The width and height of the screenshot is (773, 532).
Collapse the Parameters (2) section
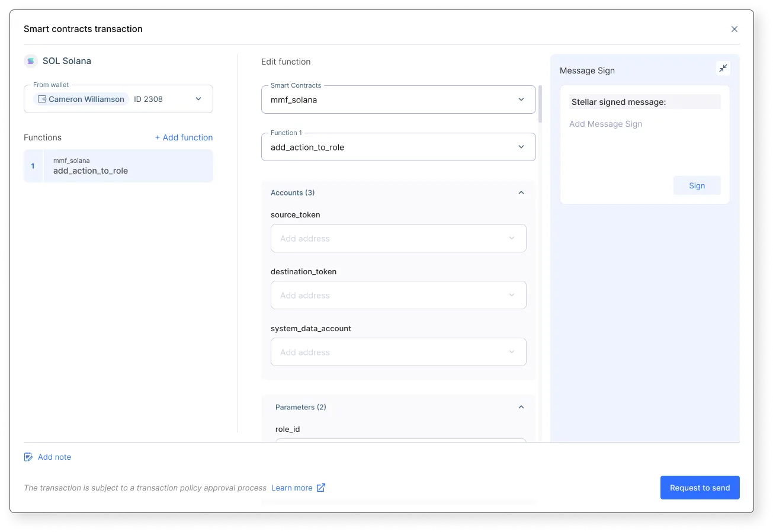pyautogui.click(x=521, y=407)
